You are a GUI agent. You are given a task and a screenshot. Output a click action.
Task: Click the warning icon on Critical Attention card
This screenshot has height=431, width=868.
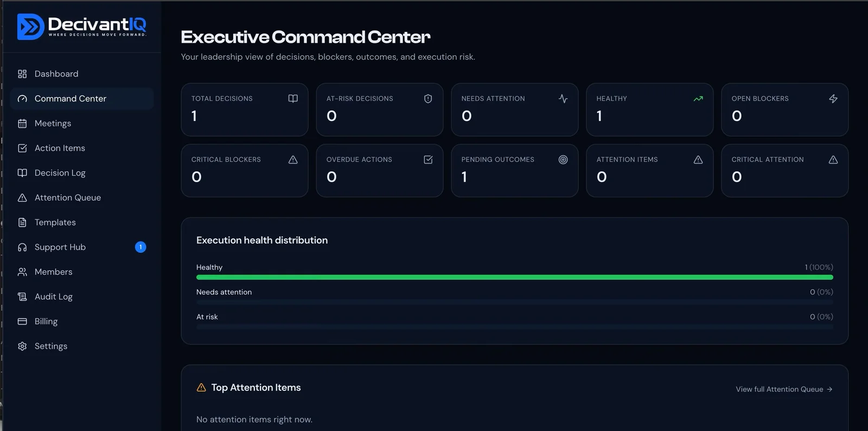tap(833, 159)
